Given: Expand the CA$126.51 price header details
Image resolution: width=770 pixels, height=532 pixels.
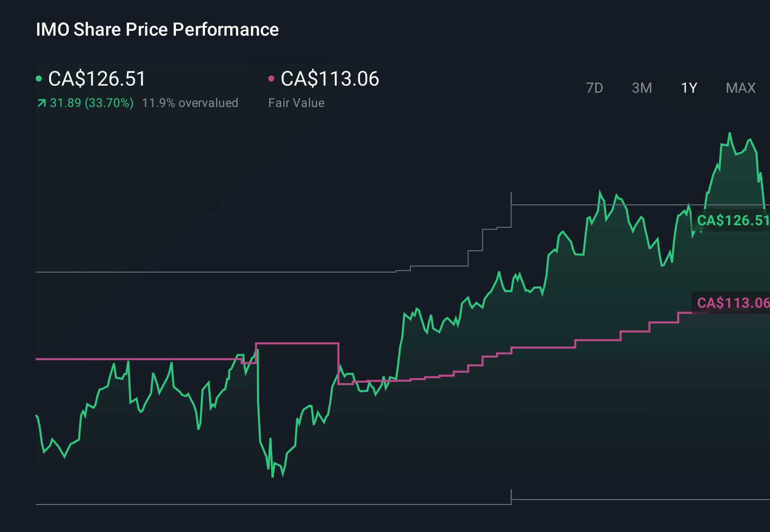Looking at the screenshot, I should [x=96, y=79].
